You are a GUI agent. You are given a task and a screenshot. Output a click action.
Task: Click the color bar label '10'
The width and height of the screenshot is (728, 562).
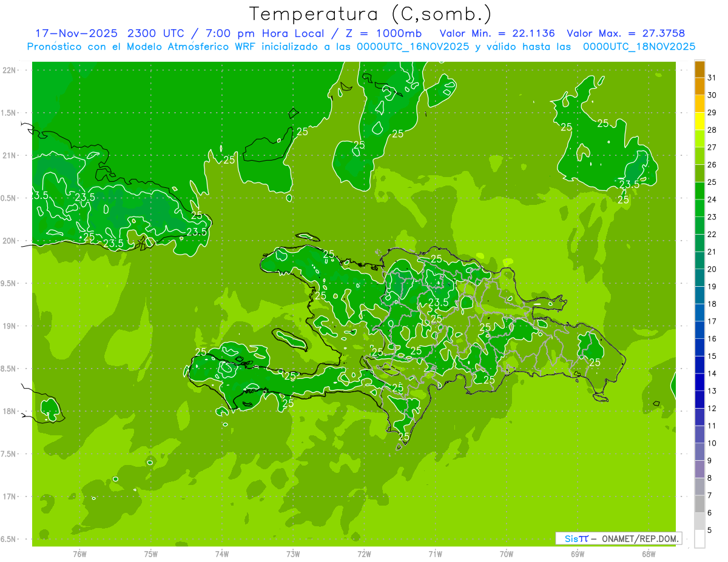[x=712, y=443]
